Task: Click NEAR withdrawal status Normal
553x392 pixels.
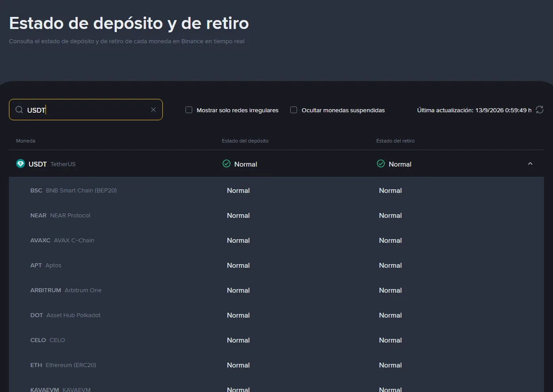Action: (390, 215)
